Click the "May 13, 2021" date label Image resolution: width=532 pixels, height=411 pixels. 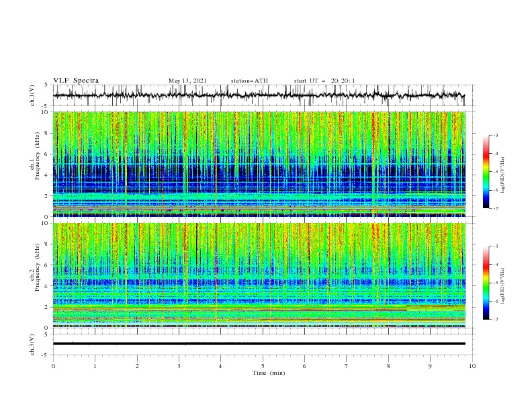187,81
